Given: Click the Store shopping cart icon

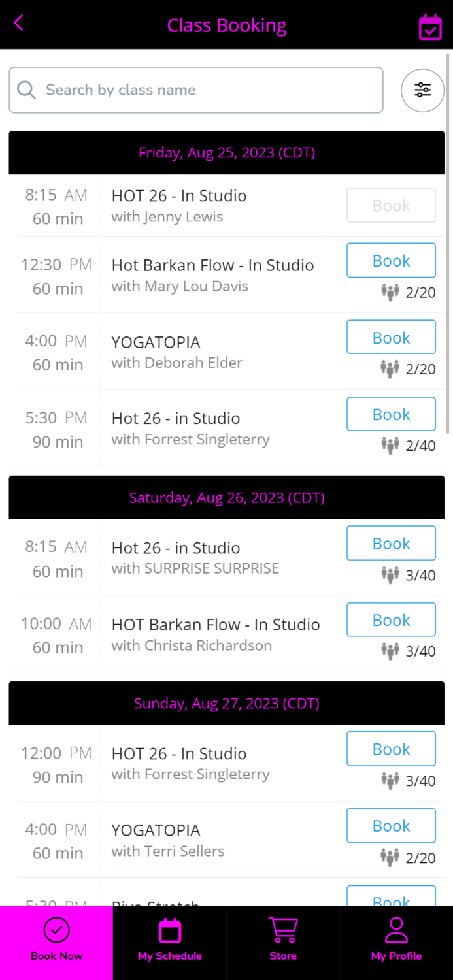Looking at the screenshot, I should [282, 930].
